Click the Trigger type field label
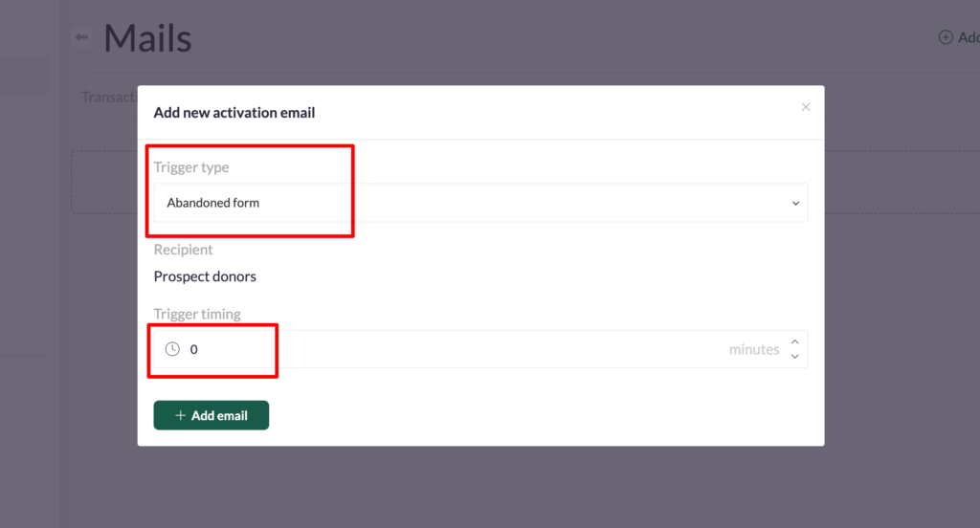This screenshot has height=528, width=980. (x=191, y=167)
